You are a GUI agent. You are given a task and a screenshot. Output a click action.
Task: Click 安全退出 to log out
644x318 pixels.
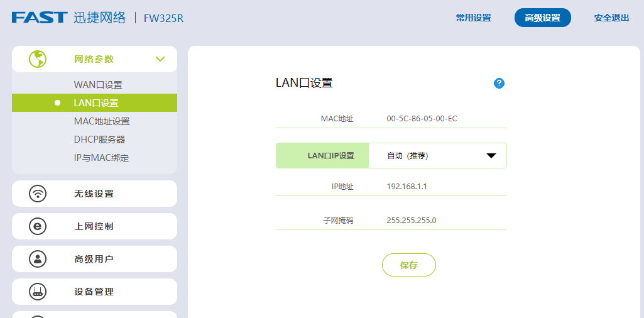611,18
